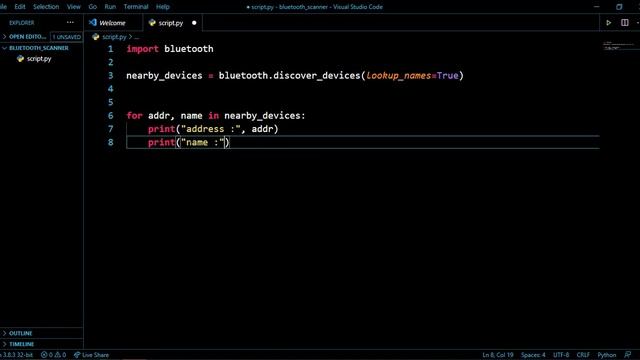Open the Terminal menu
The width and height of the screenshot is (640, 360).
click(136, 7)
